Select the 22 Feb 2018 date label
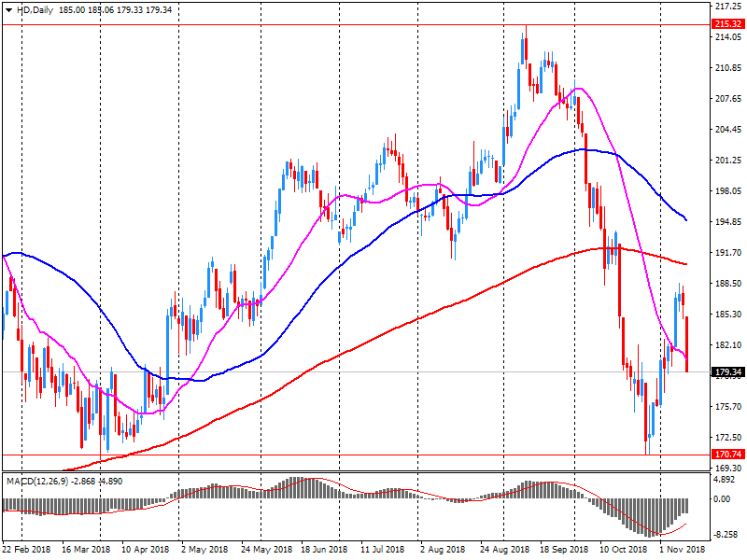Viewport: 747px width, 560px height. pyautogui.click(x=26, y=550)
